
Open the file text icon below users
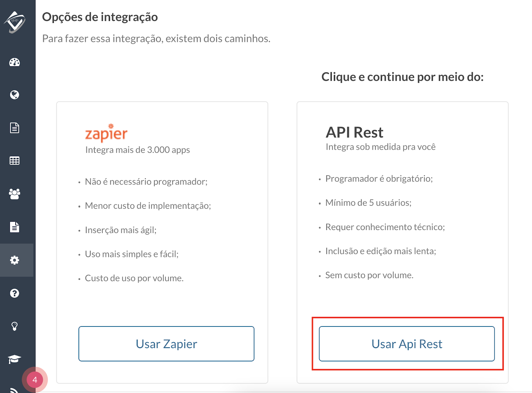point(15,227)
